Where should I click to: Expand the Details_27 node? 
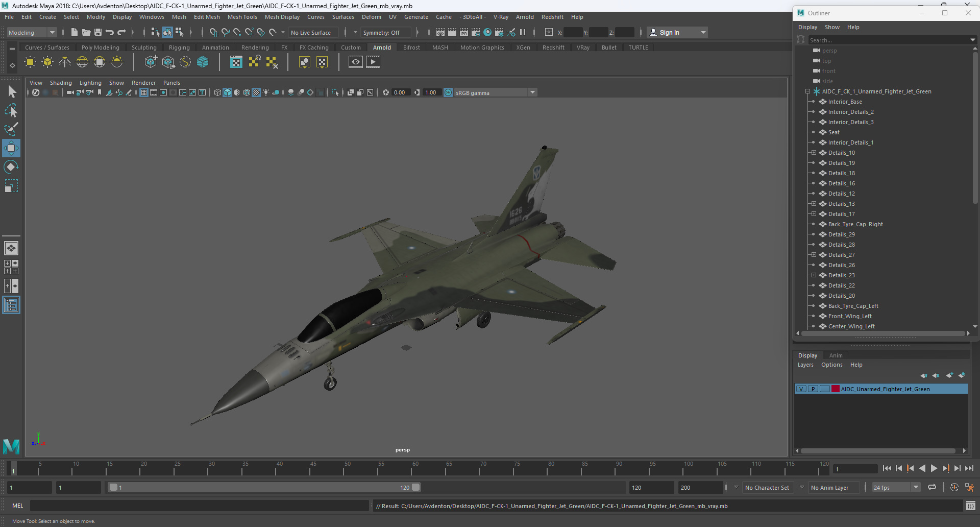814,255
